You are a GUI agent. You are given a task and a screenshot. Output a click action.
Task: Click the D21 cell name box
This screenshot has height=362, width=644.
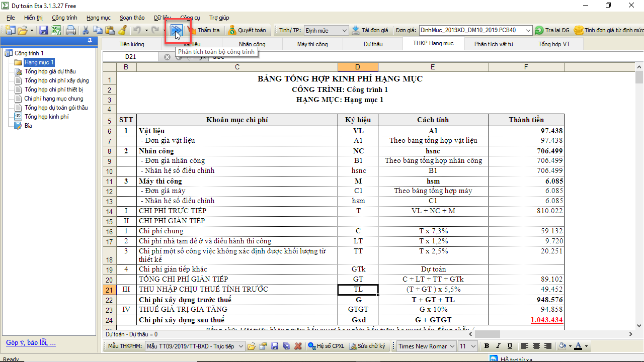click(x=131, y=57)
